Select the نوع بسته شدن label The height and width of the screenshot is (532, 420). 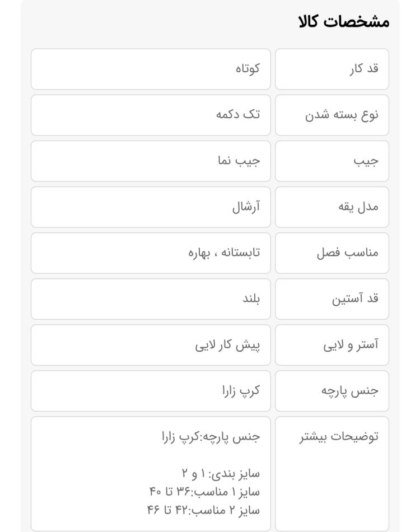(x=342, y=115)
